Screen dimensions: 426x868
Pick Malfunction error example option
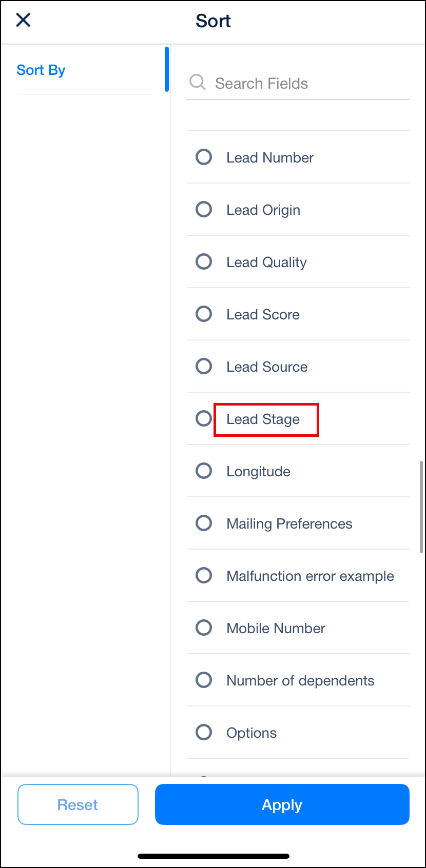click(x=204, y=575)
